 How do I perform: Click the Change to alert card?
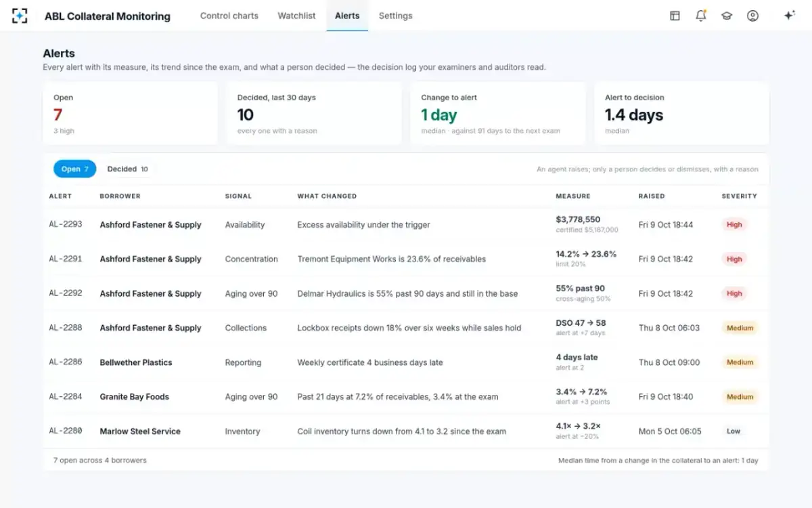(498, 113)
